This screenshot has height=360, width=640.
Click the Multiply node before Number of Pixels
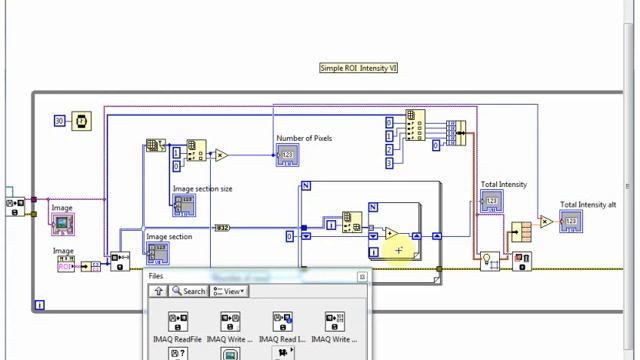[x=221, y=156]
